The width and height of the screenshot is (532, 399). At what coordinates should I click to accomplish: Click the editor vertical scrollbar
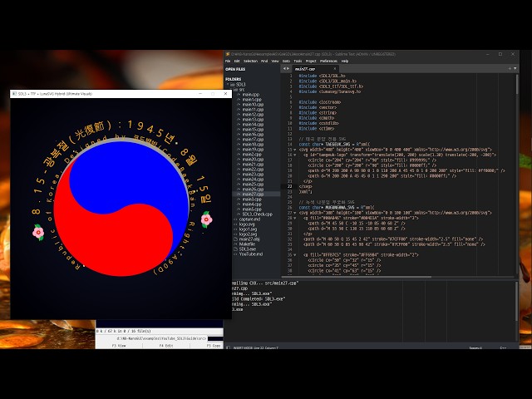click(x=517, y=84)
